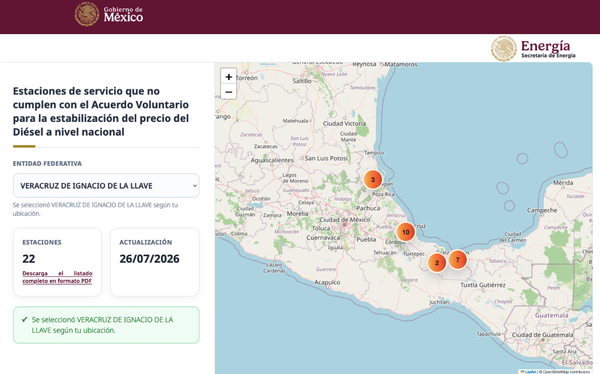Click the 22 stations count

(x=29, y=259)
